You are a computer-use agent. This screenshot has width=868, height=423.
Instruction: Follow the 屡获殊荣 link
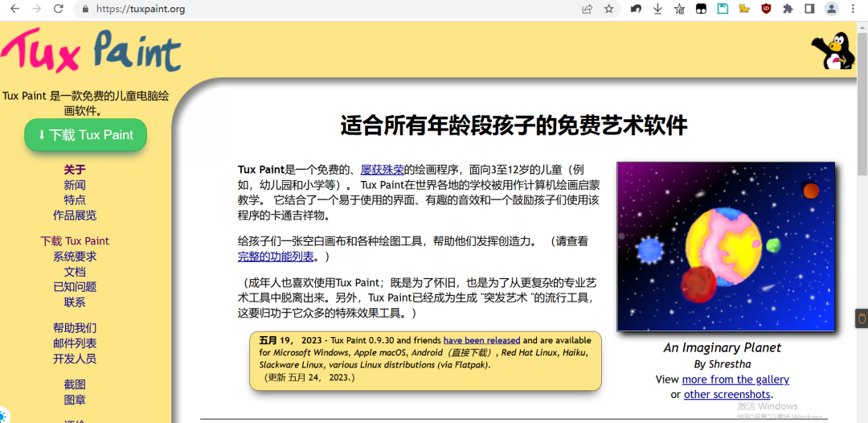[383, 170]
